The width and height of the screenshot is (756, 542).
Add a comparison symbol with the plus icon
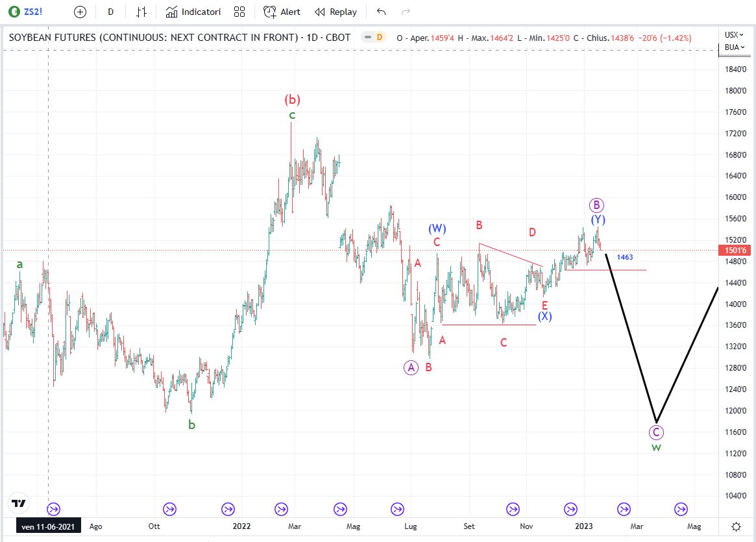coord(80,12)
